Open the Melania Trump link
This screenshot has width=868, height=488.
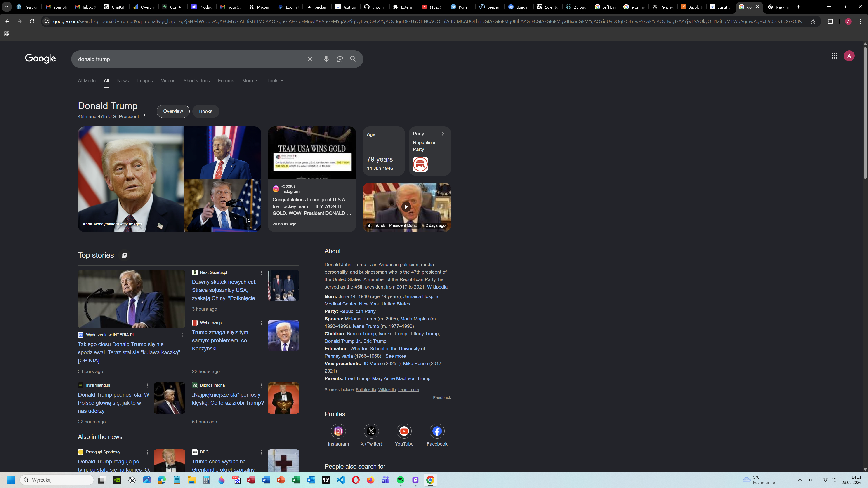pyautogui.click(x=360, y=319)
